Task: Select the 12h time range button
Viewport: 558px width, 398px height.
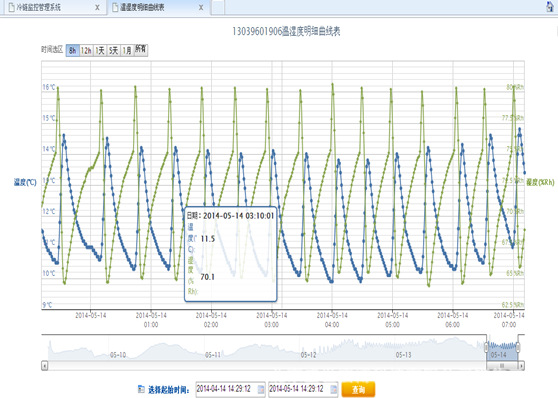Action: 86,50
